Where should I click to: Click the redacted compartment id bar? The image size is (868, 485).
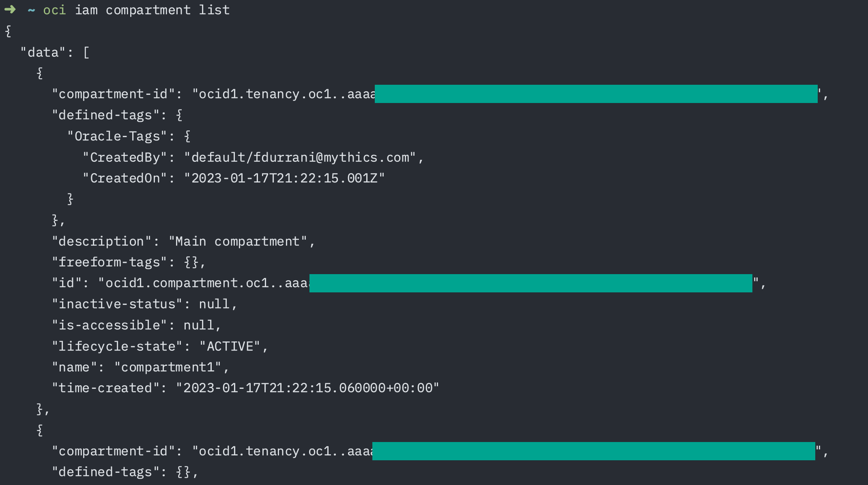coord(531,283)
